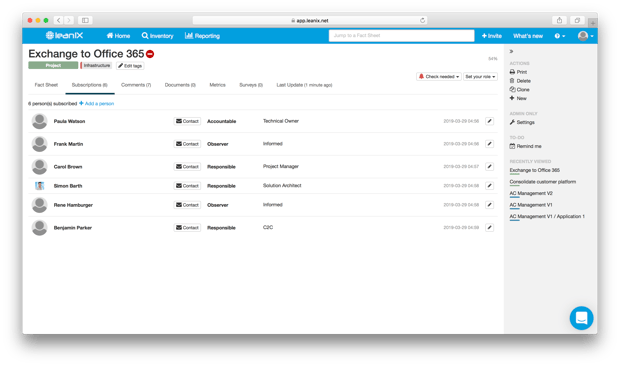Edit Simon Berth's subscription
This screenshot has height=366, width=620.
click(x=490, y=185)
